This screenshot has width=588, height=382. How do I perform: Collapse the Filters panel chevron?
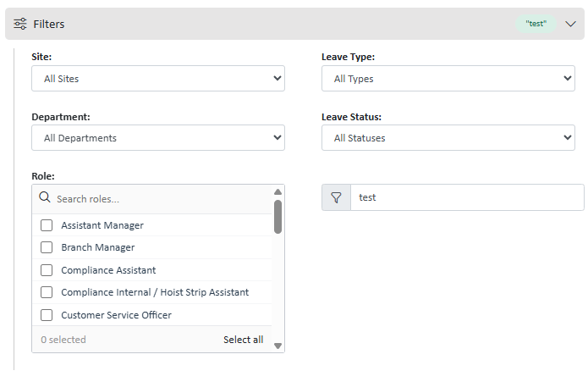pyautogui.click(x=570, y=24)
